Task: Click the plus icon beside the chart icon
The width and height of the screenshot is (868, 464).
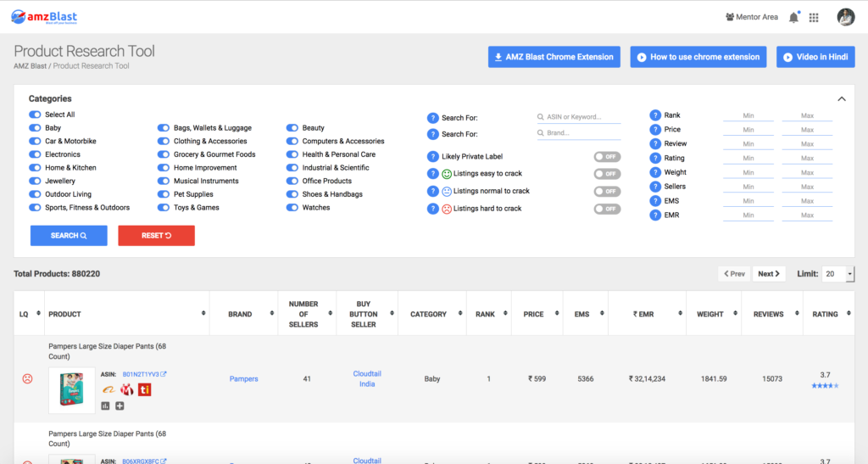Action: (x=120, y=405)
